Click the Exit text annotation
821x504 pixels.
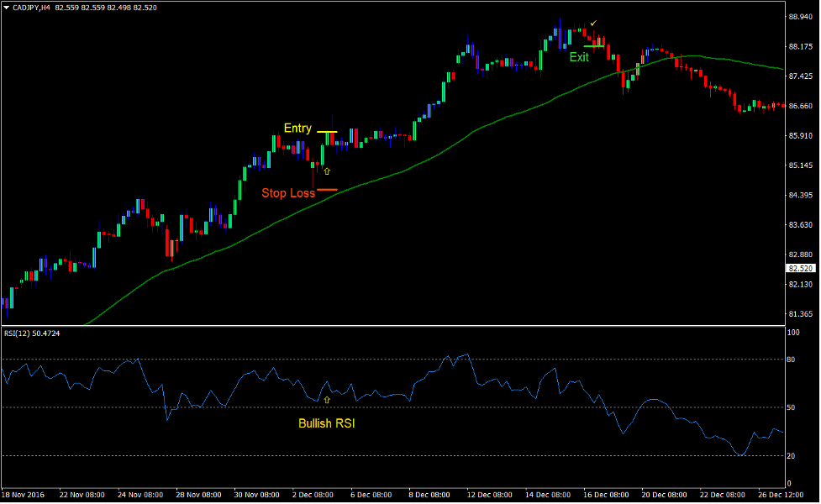[579, 57]
